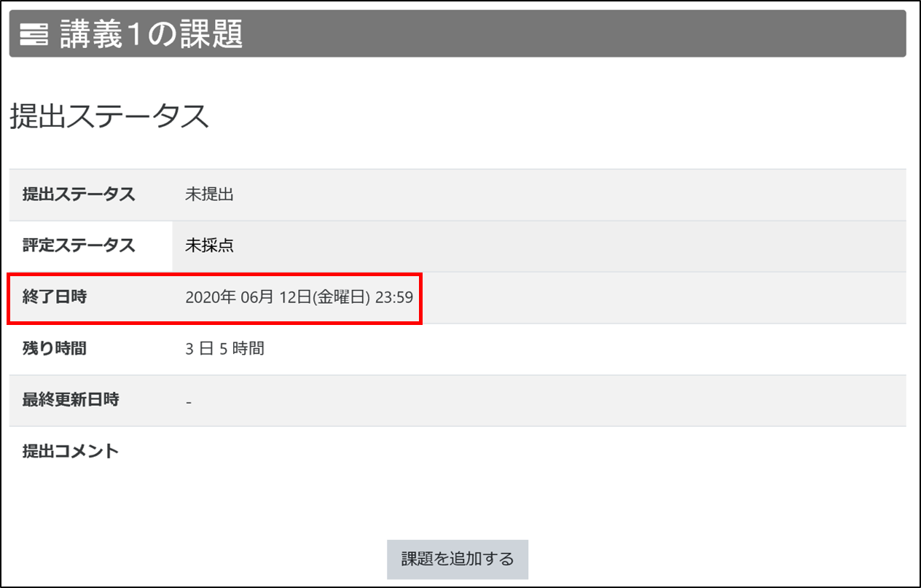Select the 残り時間 row label
The height and width of the screenshot is (588, 921).
[55, 348]
